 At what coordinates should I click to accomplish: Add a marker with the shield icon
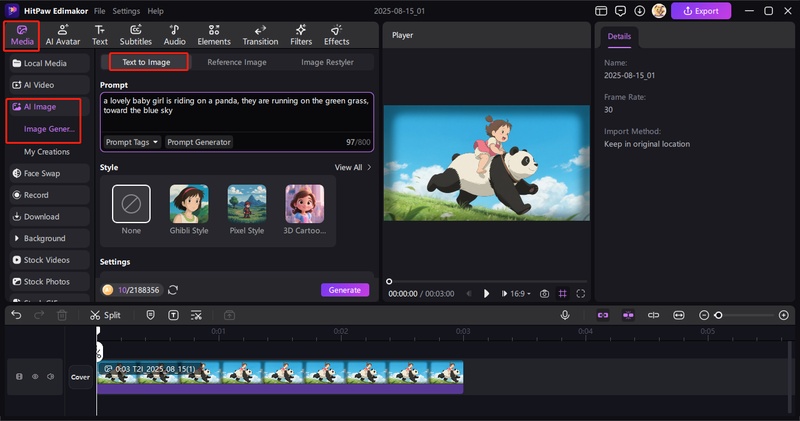coord(151,315)
